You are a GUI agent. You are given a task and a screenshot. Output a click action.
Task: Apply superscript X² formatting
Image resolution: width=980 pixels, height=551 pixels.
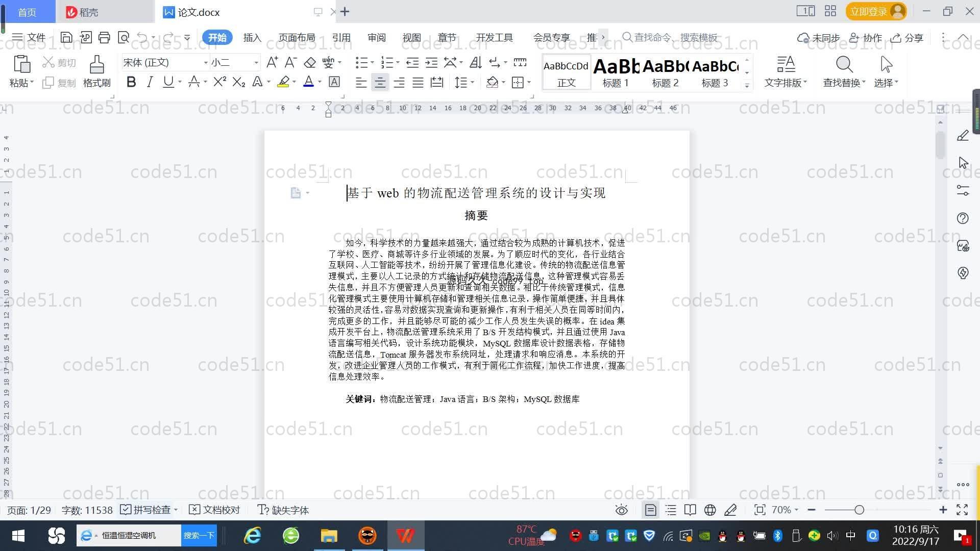tap(219, 82)
